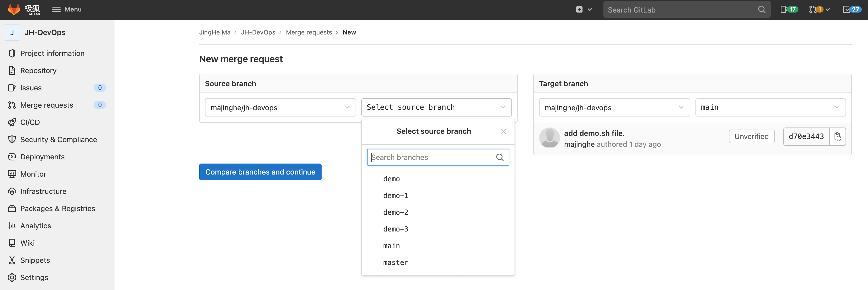868x290 pixels.
Task: Open the issues counter icon showing 17
Action: [x=789, y=9]
